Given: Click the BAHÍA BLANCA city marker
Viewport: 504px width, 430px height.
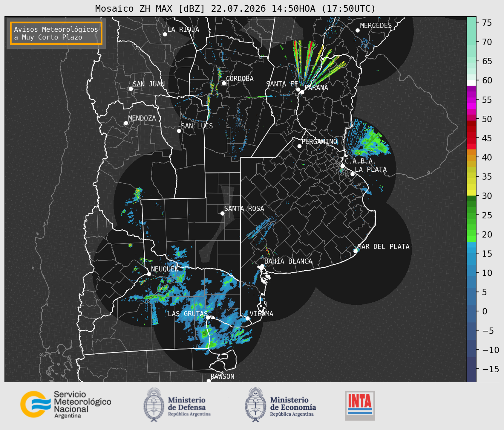Looking at the screenshot, I should tap(262, 266).
